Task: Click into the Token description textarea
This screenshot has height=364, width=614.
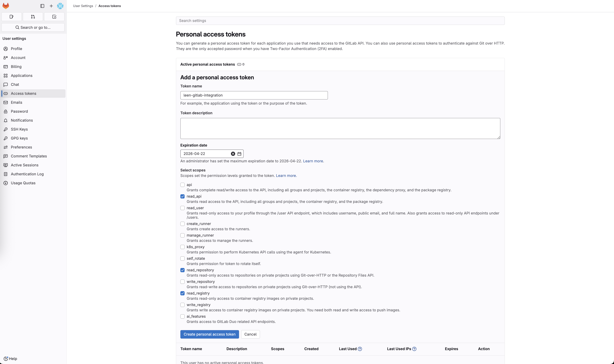Action: tap(340, 128)
